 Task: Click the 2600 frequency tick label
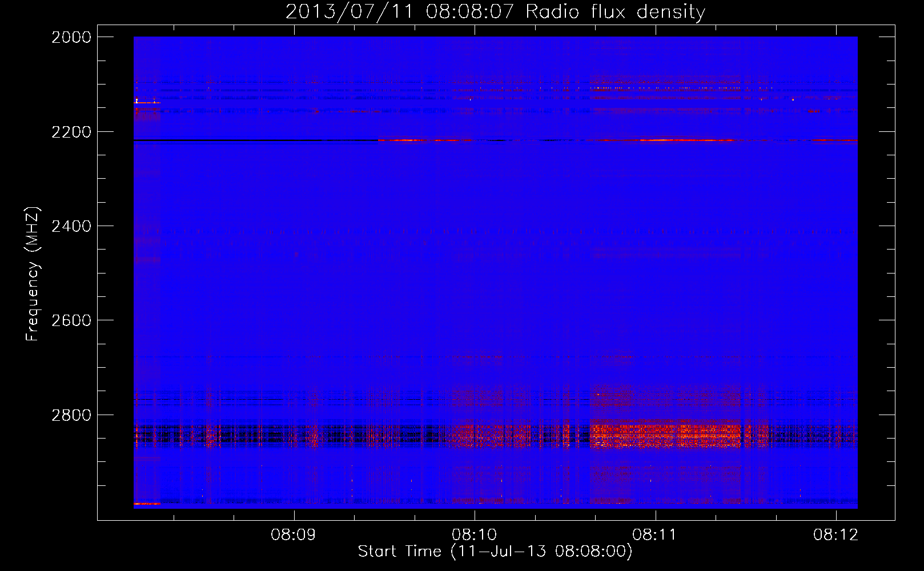[x=71, y=320]
